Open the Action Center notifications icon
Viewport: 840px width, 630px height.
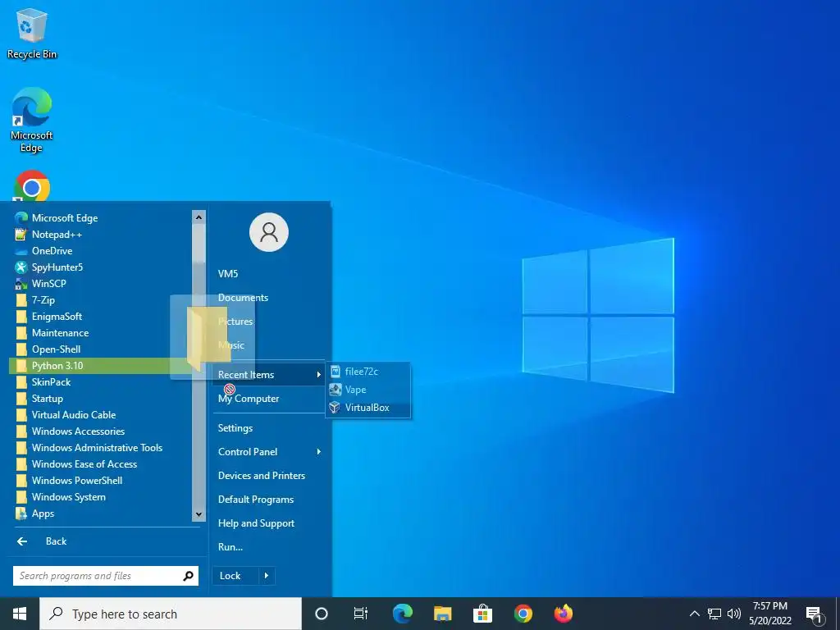[814, 614]
